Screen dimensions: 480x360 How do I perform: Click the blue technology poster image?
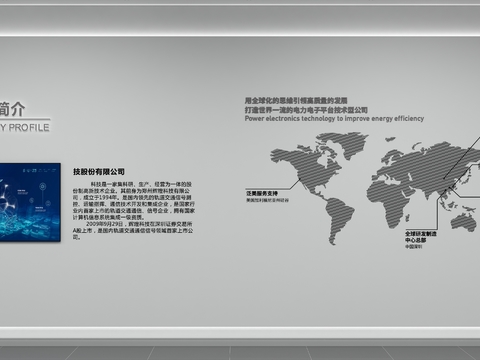tap(30, 202)
